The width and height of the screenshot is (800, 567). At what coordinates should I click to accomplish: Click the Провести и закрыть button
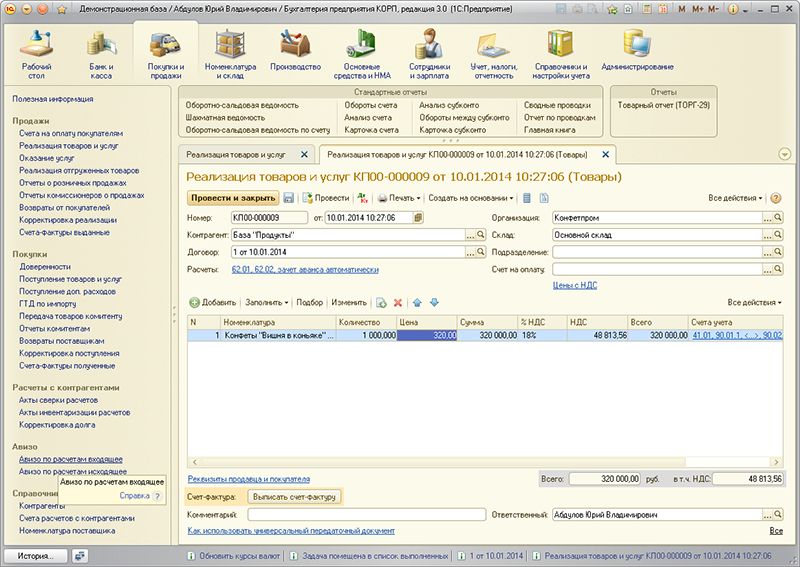[232, 198]
